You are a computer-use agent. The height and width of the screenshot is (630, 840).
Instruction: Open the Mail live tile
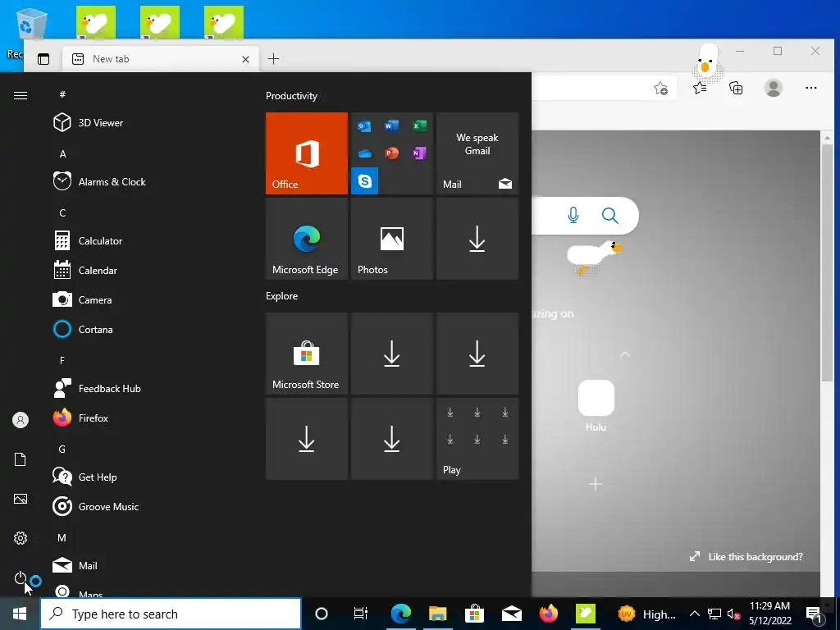click(477, 153)
